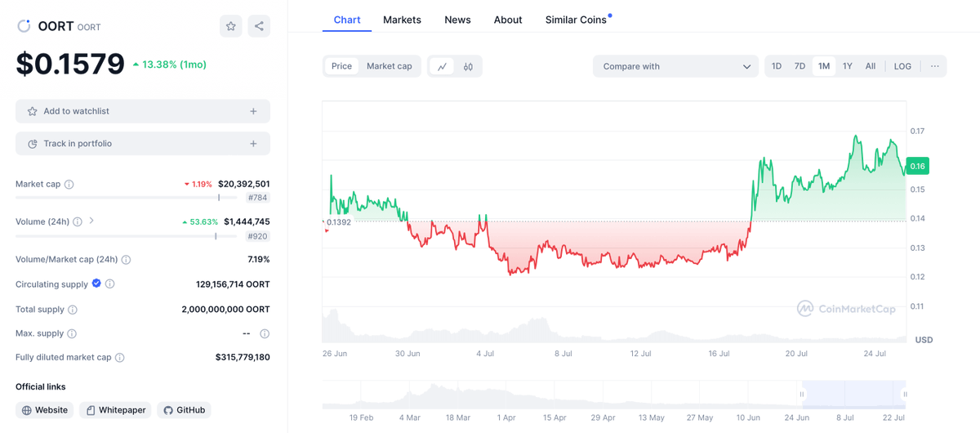Click Volume/Market cap info icon
Viewport: 980px width, 433px height.
point(126,260)
